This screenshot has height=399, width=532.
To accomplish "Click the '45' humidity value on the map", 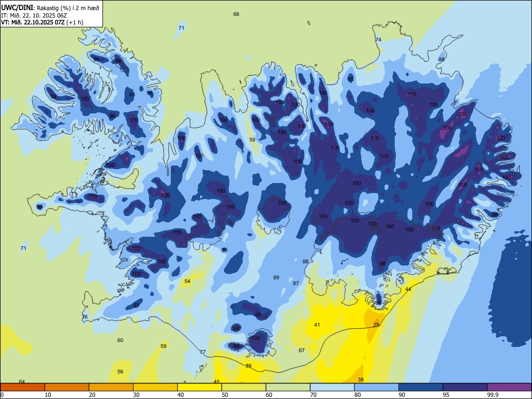I will pos(217,381).
